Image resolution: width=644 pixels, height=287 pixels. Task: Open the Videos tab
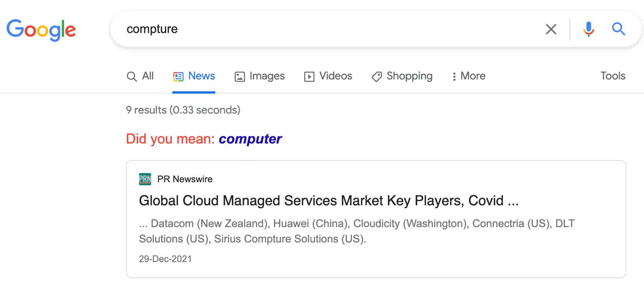(x=328, y=76)
